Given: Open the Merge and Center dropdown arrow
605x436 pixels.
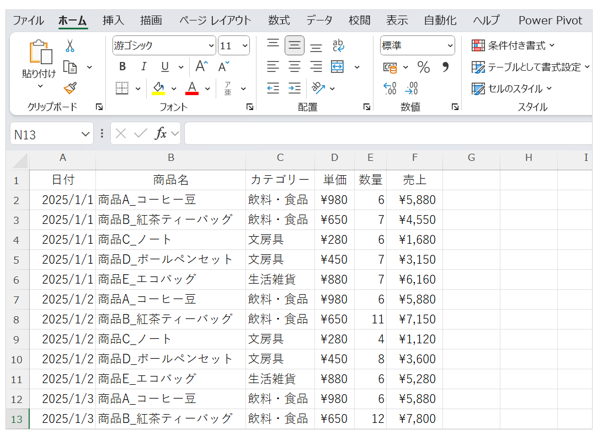Looking at the screenshot, I should [357, 67].
